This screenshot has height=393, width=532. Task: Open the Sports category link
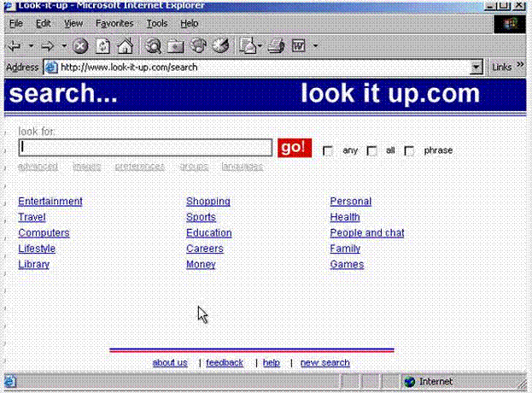[202, 217]
